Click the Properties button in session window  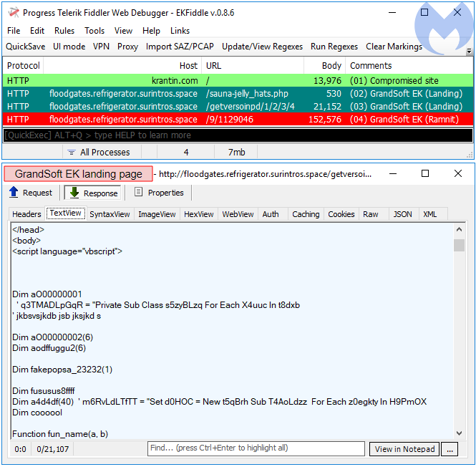click(160, 193)
